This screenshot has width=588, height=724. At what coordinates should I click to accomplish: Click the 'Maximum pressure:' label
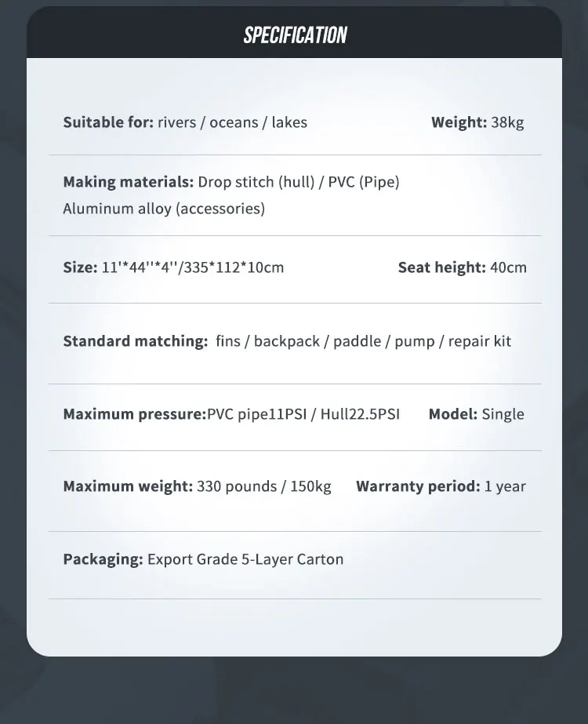[134, 414]
